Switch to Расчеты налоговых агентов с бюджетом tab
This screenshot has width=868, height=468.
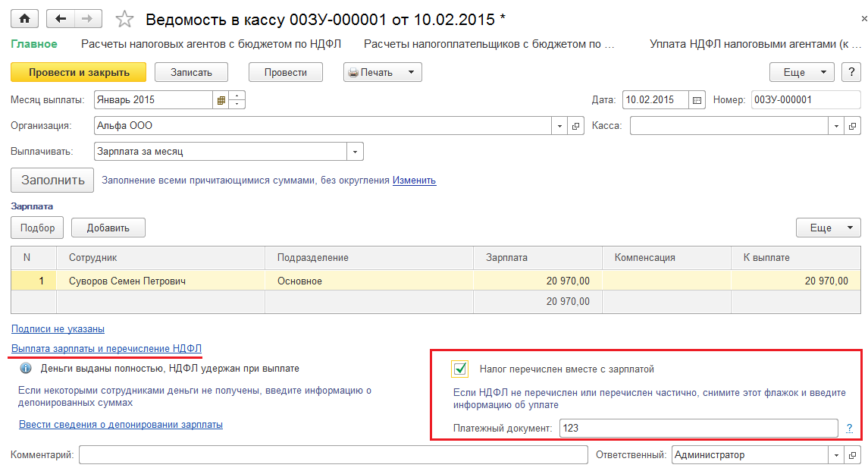tap(211, 44)
